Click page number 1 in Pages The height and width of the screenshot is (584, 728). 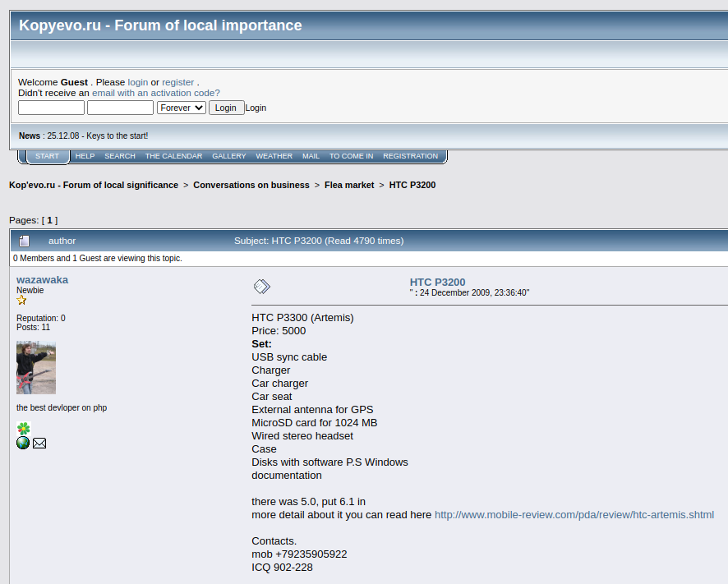coord(49,220)
